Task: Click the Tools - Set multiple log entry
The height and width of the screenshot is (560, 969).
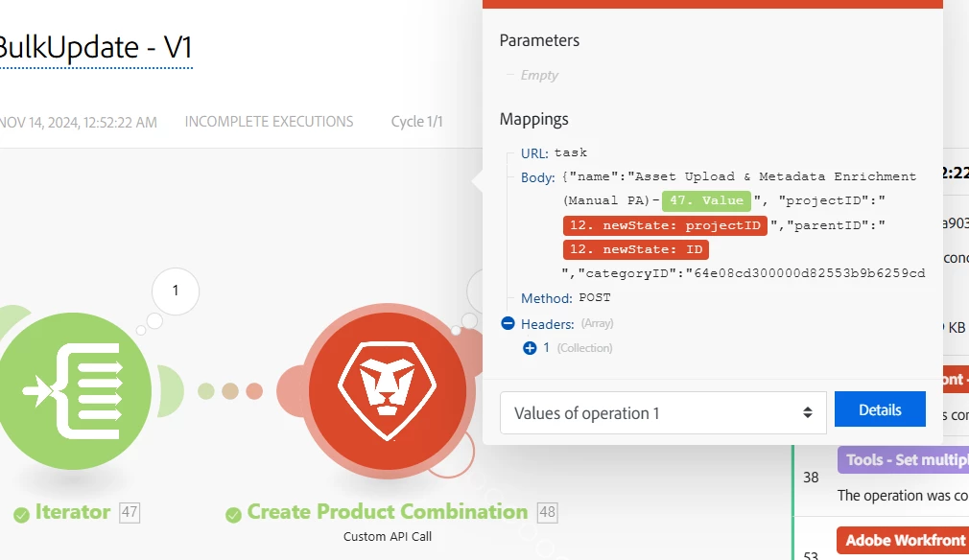Action: click(904, 460)
